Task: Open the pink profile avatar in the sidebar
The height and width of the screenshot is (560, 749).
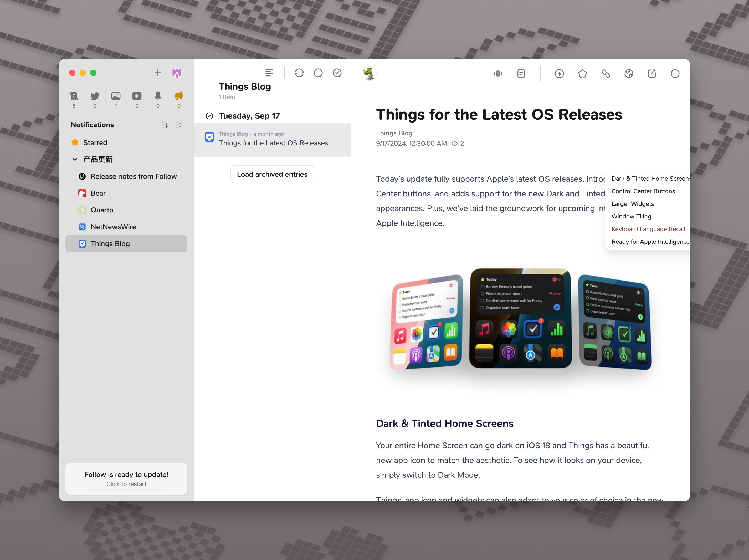Action: 177,73
